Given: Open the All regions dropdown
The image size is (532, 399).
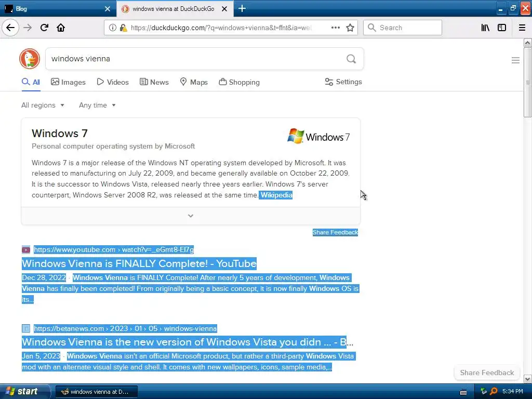Looking at the screenshot, I should coord(43,105).
